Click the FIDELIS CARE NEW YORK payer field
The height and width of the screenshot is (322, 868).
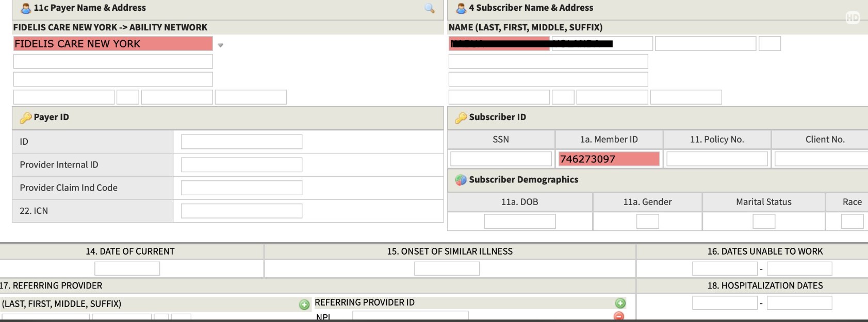point(113,44)
